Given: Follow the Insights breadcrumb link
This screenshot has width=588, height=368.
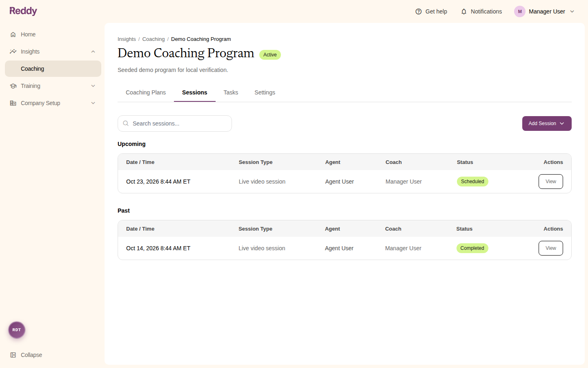Looking at the screenshot, I should [127, 39].
